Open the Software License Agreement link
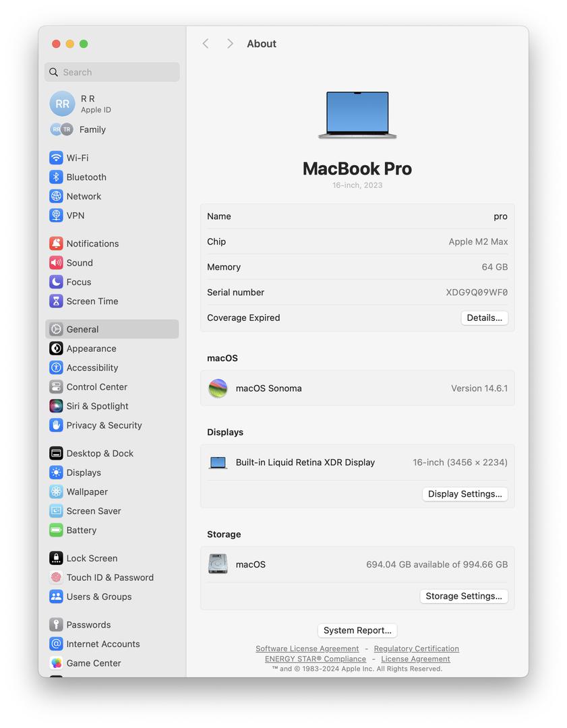Screen dimensions: 567x728 coord(307,648)
